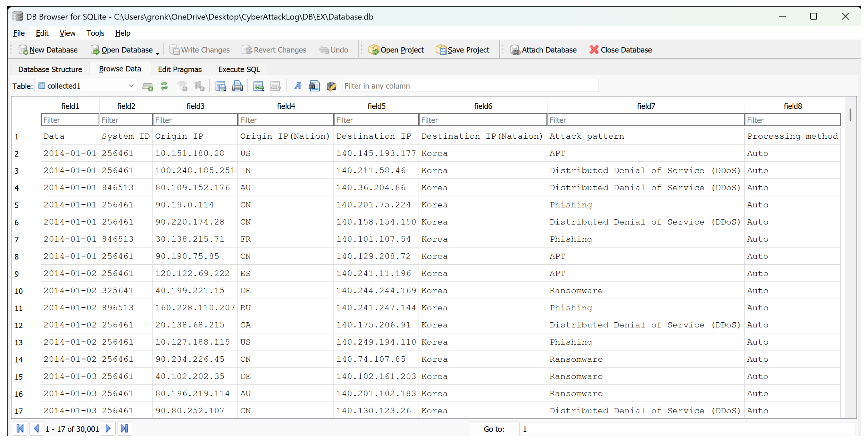The height and width of the screenshot is (441, 868).
Task: Click the save table view icon
Action: pyautogui.click(x=221, y=86)
